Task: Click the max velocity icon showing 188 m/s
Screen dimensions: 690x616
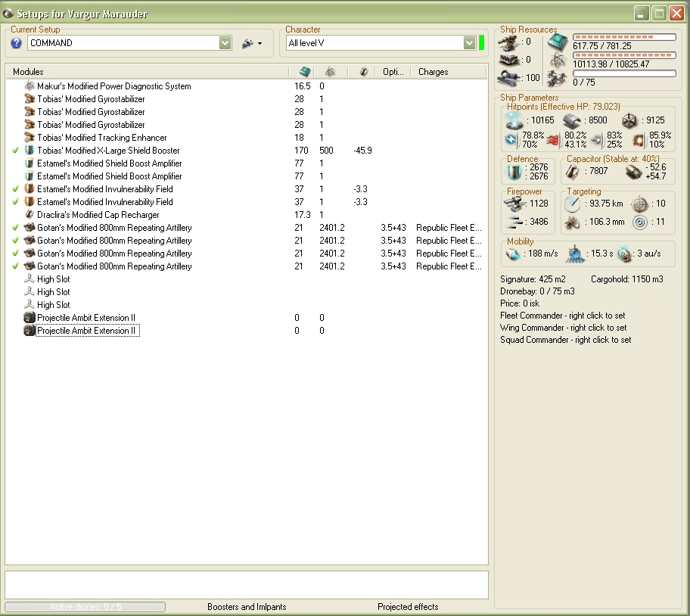Action: [x=513, y=254]
